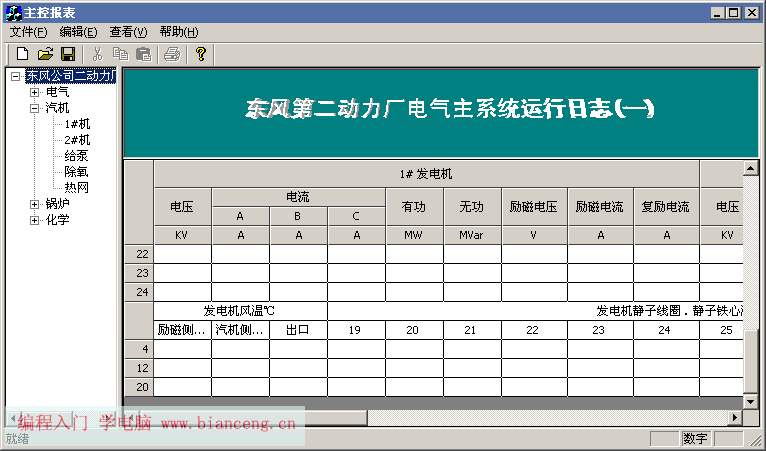Maximize the 主控报表 window
The image size is (766, 451).
tap(733, 13)
